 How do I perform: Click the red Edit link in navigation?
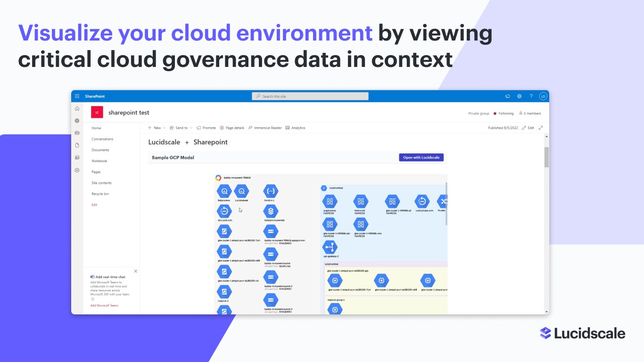coord(94,205)
